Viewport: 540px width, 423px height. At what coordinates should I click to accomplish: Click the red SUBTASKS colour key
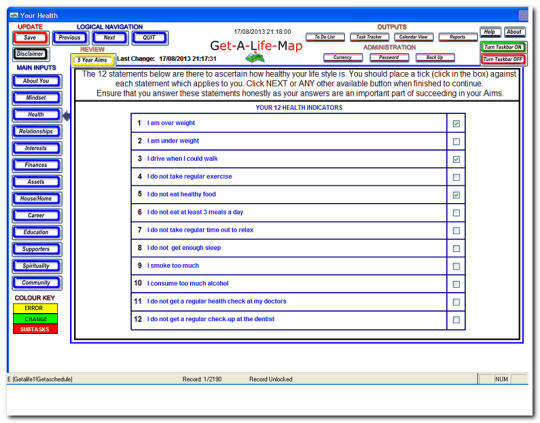pyautogui.click(x=35, y=329)
